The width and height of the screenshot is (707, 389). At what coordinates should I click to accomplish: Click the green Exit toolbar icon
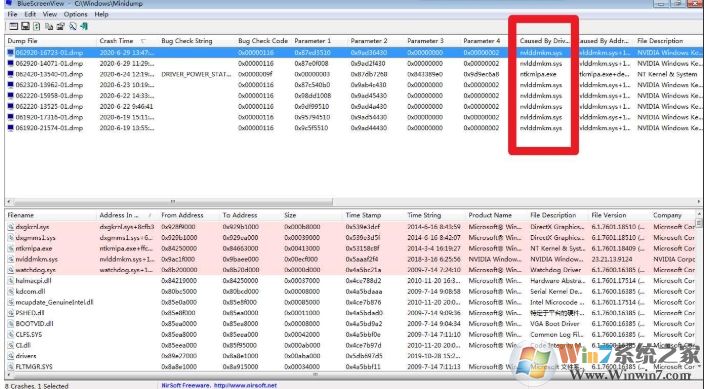(84, 27)
